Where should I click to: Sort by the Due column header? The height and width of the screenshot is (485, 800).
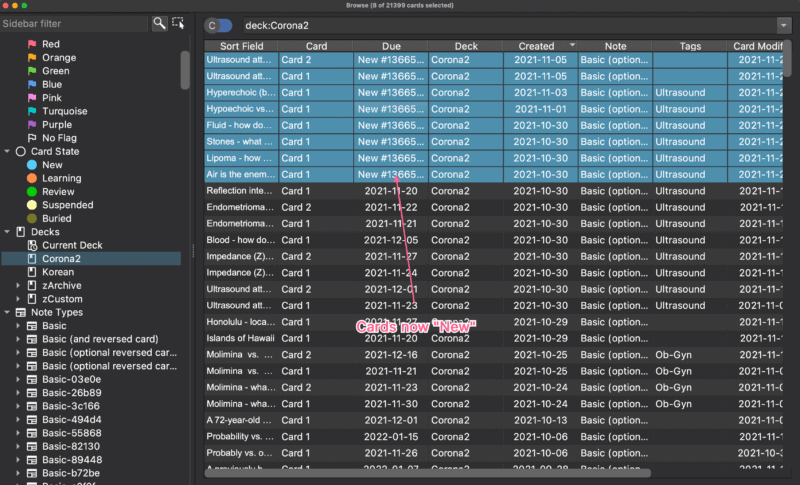click(x=391, y=46)
